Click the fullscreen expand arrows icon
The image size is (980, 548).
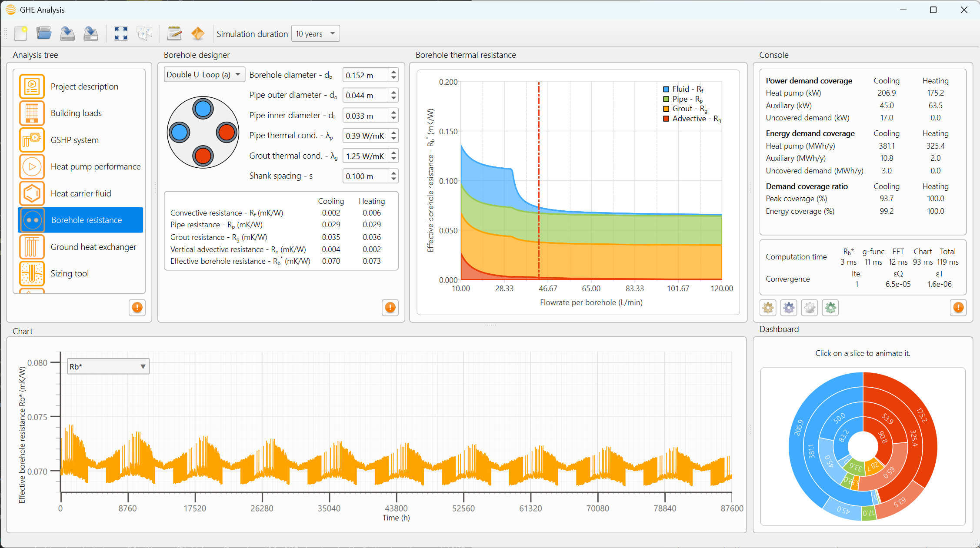coord(121,33)
